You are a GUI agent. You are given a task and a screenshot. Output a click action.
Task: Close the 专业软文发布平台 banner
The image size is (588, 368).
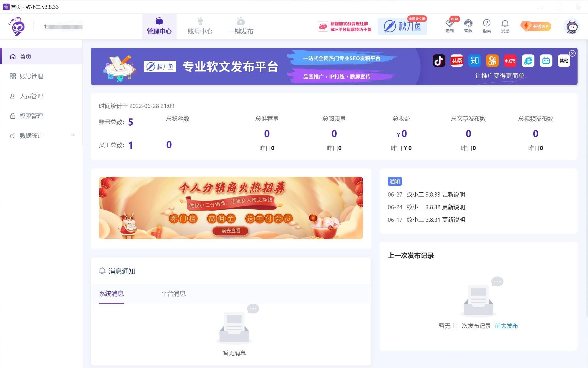[x=572, y=53]
